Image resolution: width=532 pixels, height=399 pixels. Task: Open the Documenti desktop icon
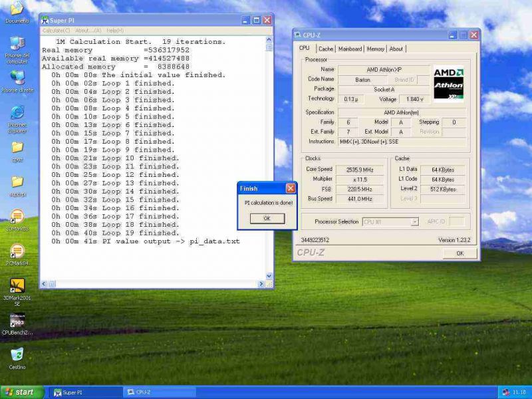coord(17,13)
